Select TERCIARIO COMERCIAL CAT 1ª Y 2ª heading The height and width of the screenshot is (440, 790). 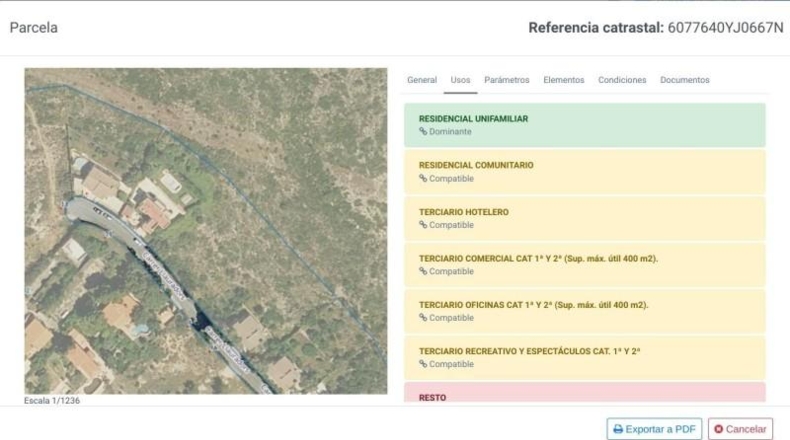tap(538, 259)
